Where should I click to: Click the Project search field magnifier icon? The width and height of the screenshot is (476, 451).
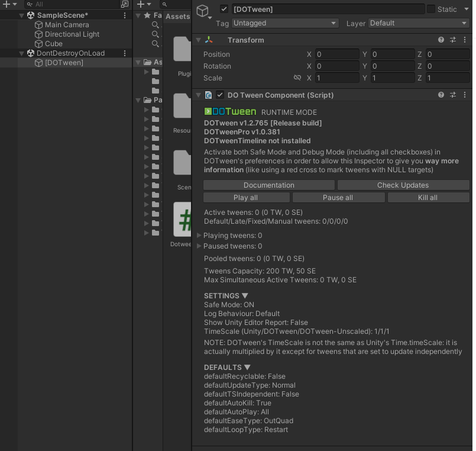click(164, 4)
